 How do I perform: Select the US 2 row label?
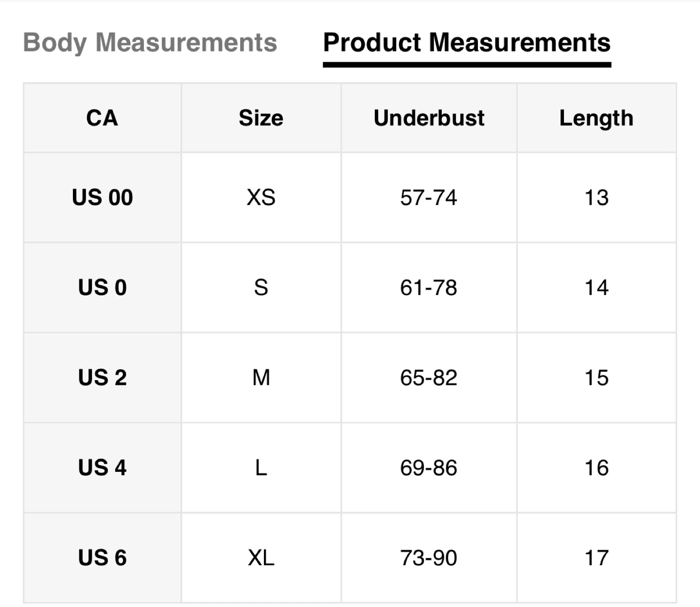[x=102, y=378]
